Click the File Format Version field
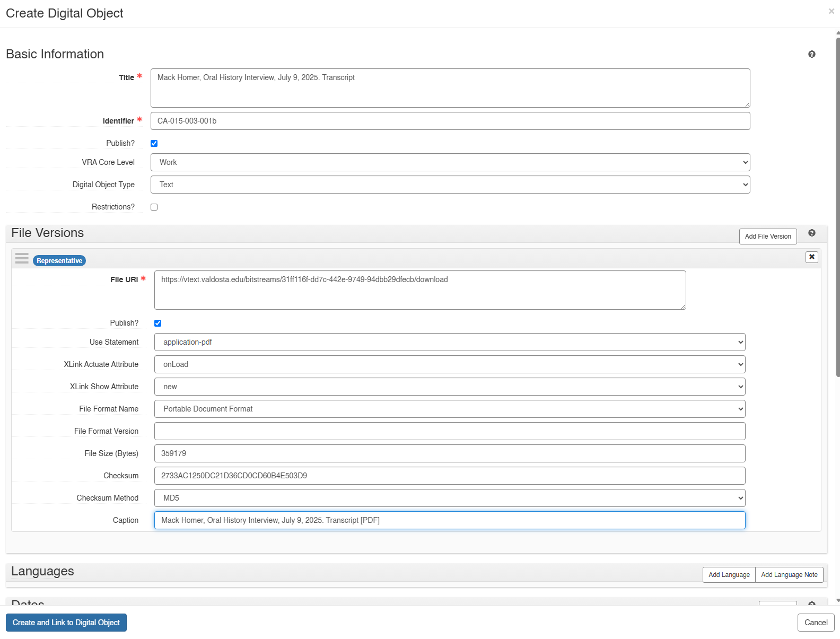840x639 pixels. (x=450, y=431)
